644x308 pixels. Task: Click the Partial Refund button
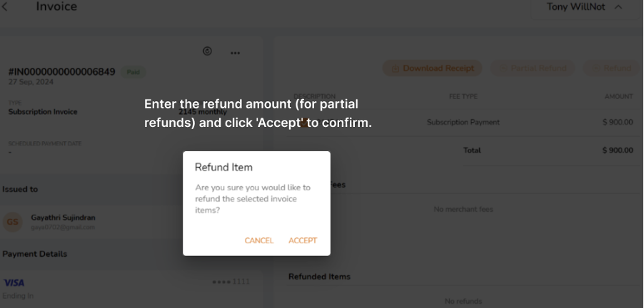(x=533, y=68)
